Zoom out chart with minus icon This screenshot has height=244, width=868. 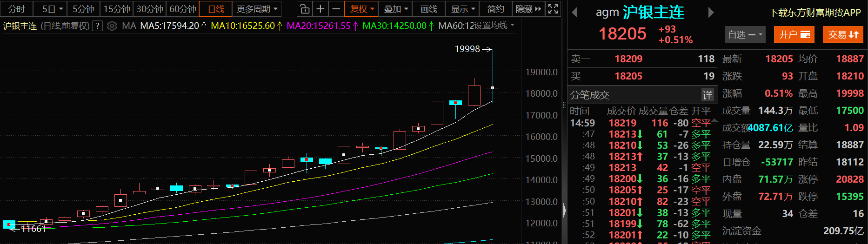336,9
